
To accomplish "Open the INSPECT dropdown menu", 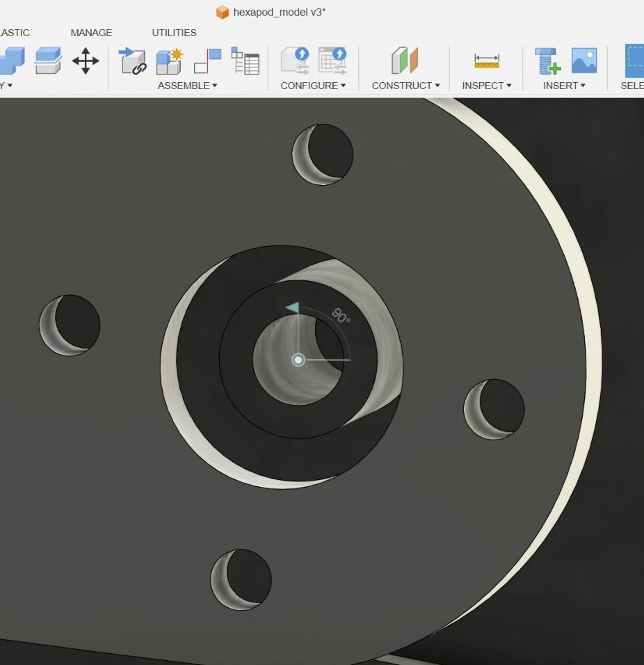I will (x=486, y=86).
